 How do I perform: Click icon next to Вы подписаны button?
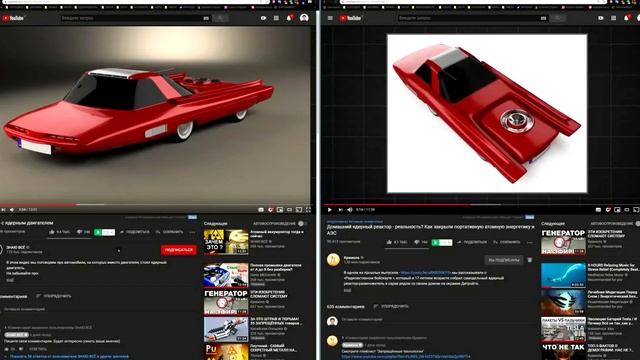[x=530, y=260]
